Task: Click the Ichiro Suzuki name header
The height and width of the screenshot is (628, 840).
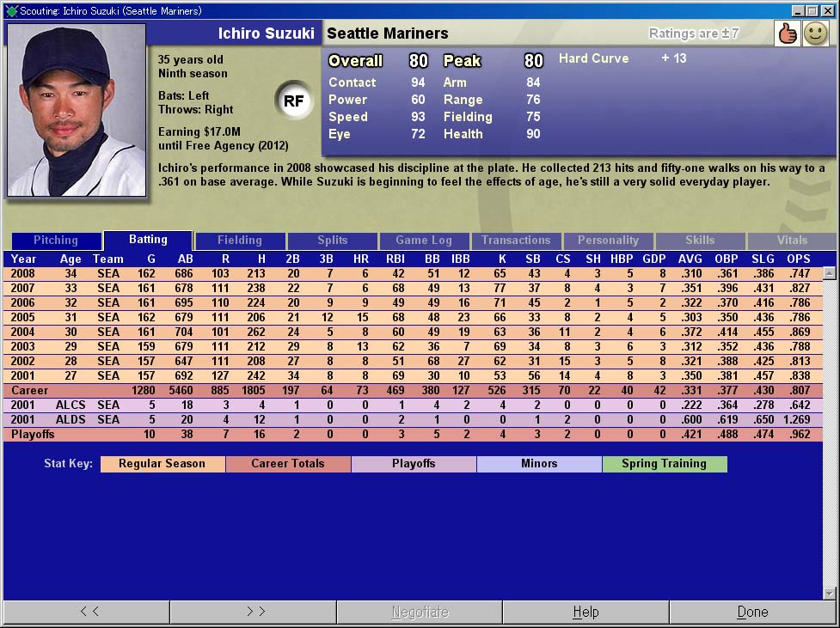Action: coord(266,34)
